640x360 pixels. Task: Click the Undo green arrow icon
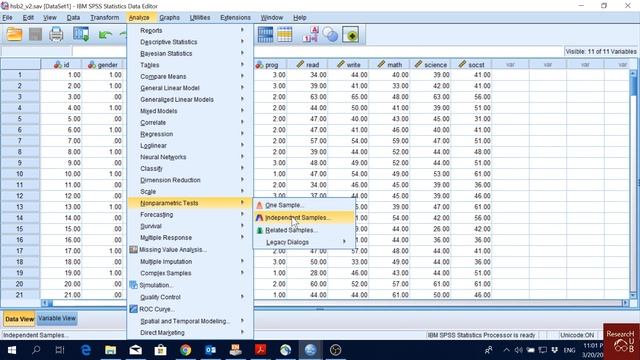click(105, 35)
